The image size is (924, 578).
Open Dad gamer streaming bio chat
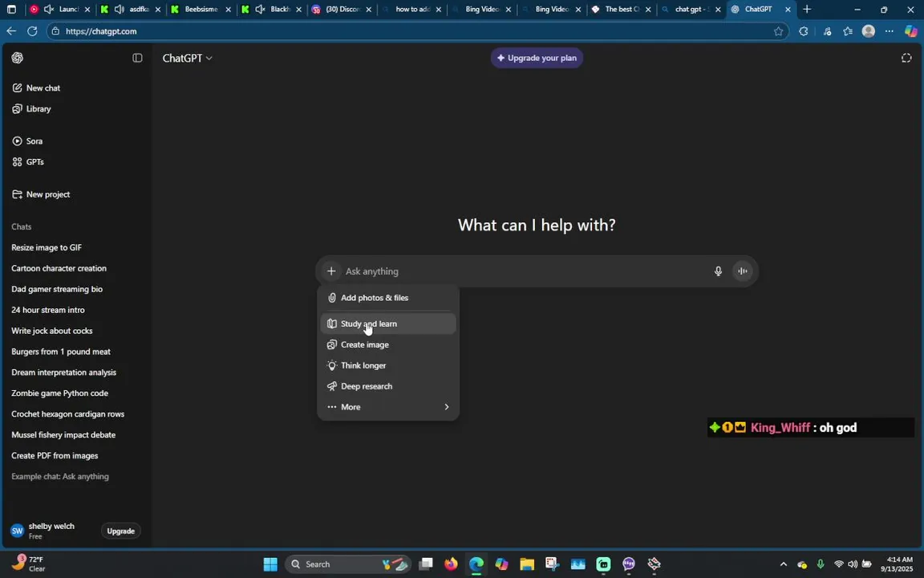pyautogui.click(x=57, y=289)
